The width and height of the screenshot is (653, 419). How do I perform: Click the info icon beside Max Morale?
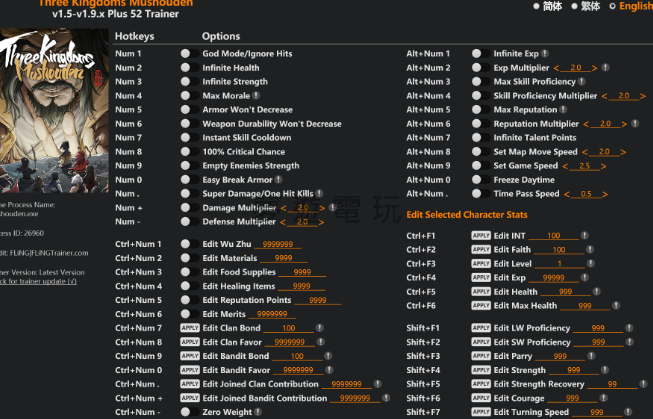(x=256, y=95)
